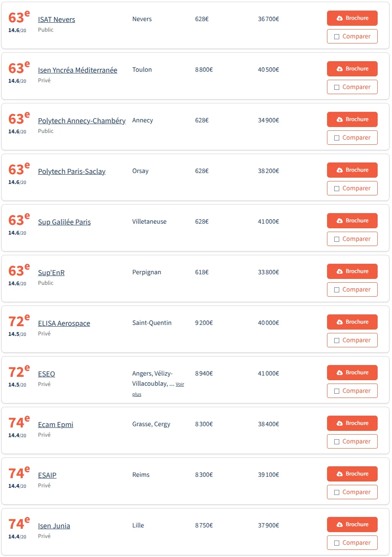This screenshot has height=557, width=392.
Task: Get brochure for Sup'EnR Perpignan
Action: point(352,271)
